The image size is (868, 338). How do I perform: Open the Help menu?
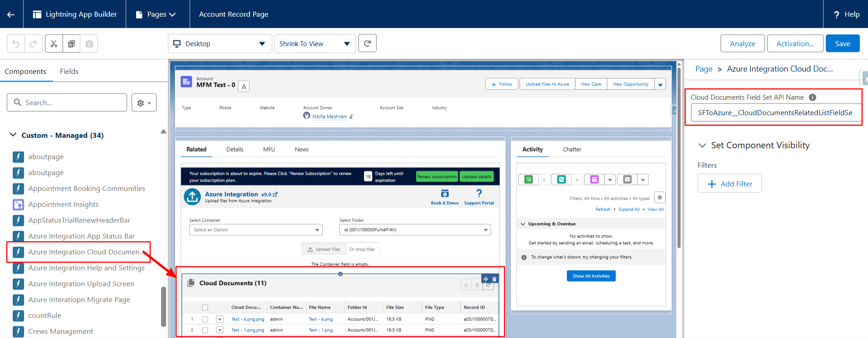(x=846, y=14)
